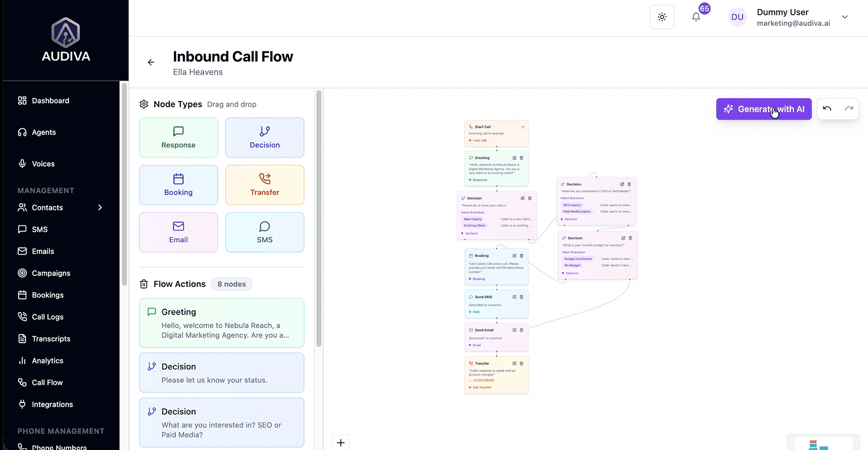Viewport: 868px width, 450px height.
Task: Delete the 'SEO or Paid Media' Decision node
Action: (x=629, y=184)
